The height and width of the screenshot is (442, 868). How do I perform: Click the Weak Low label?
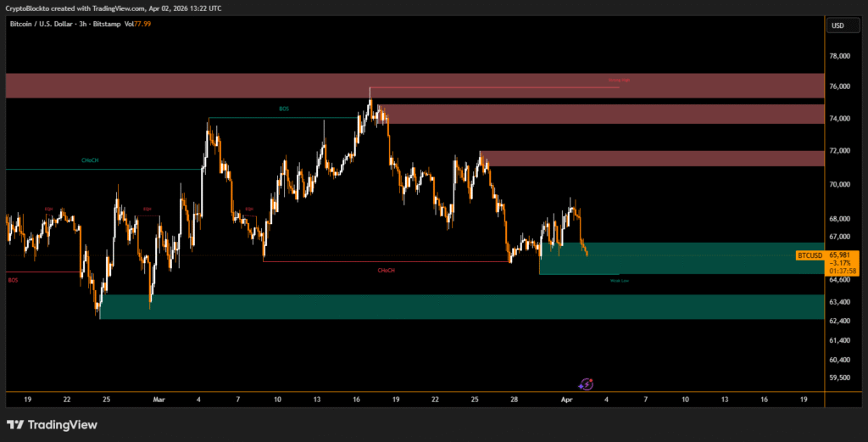tap(619, 280)
